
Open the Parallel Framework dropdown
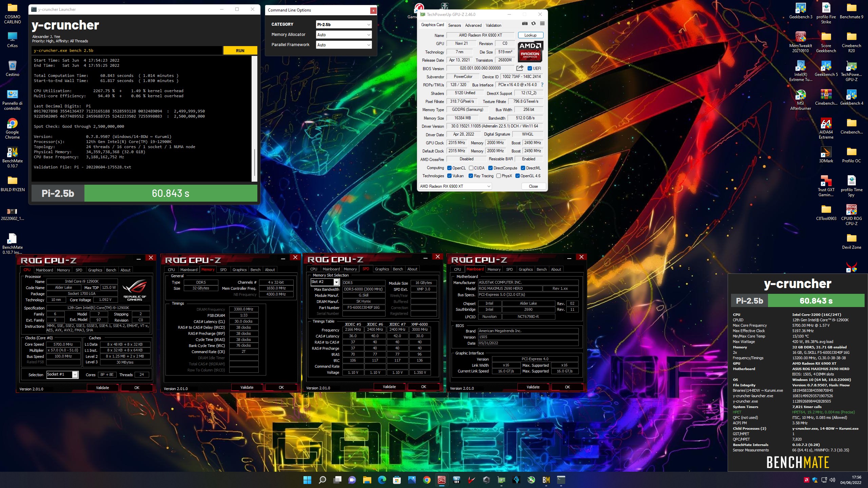[x=344, y=45]
